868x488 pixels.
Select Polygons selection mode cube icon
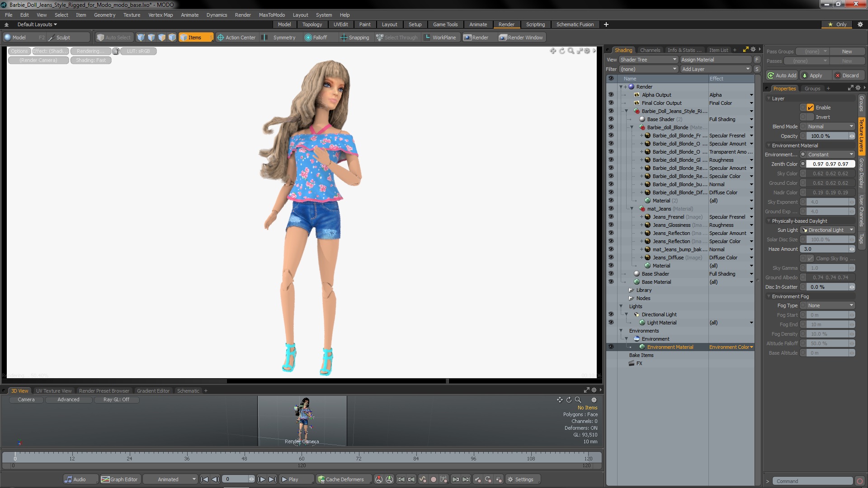tap(162, 38)
